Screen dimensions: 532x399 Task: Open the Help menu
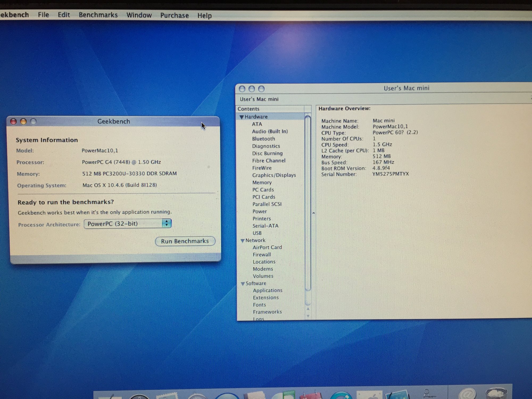(x=204, y=16)
